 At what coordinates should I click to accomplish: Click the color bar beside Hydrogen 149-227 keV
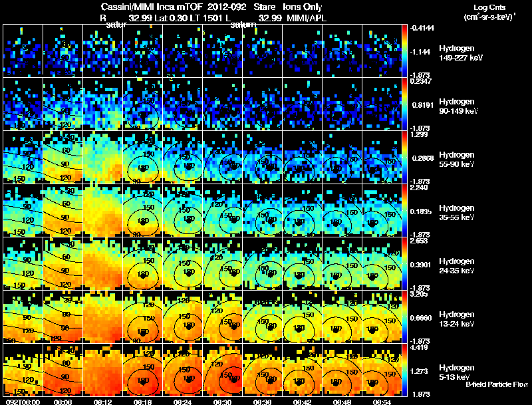click(x=404, y=51)
